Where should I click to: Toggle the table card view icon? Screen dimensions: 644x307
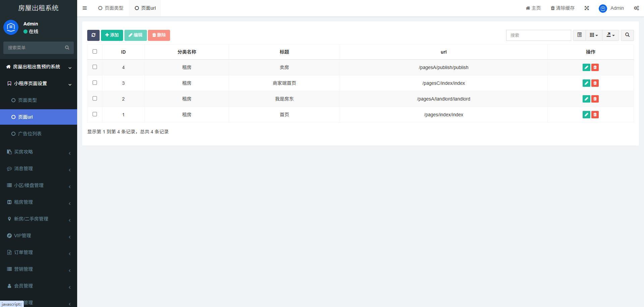(579, 35)
